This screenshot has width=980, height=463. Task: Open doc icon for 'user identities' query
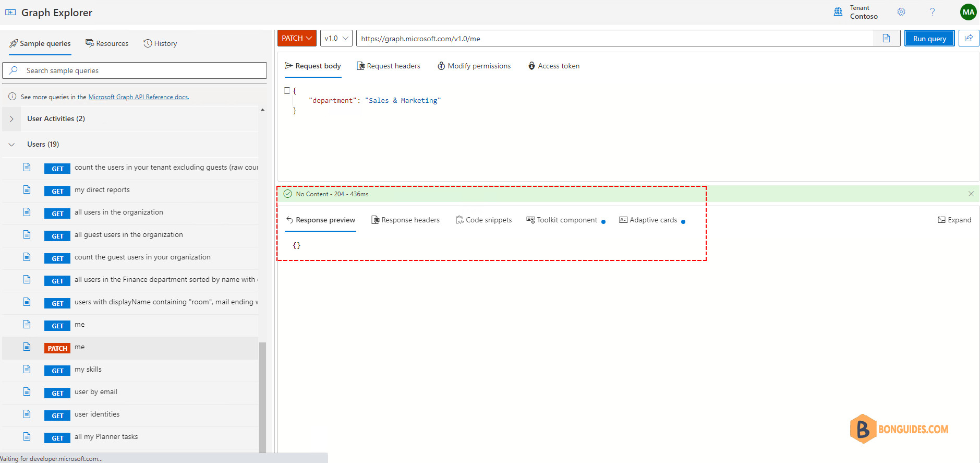click(x=27, y=414)
